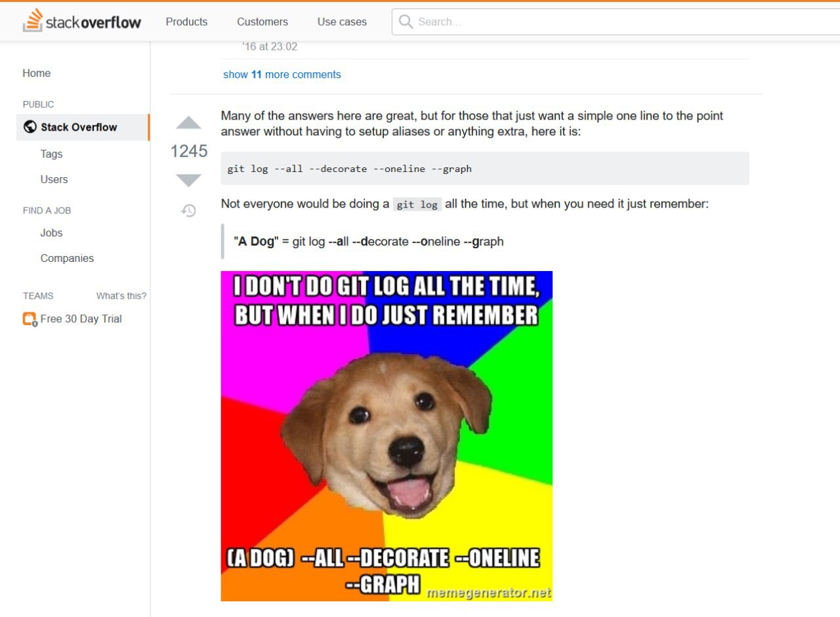Image resolution: width=840 pixels, height=617 pixels.
Task: Click the search magnifier icon
Action: tap(406, 22)
